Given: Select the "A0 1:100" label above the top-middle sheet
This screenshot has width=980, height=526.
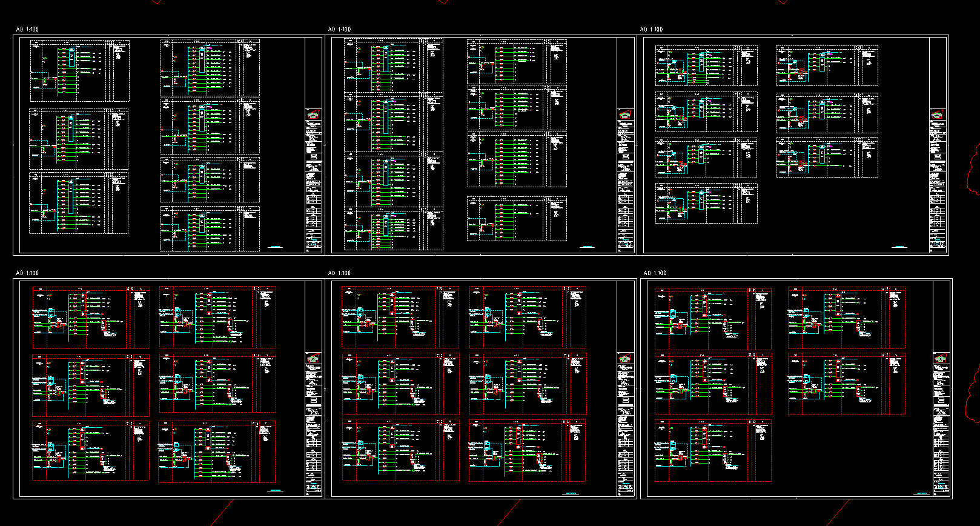Looking at the screenshot, I should pyautogui.click(x=339, y=29).
